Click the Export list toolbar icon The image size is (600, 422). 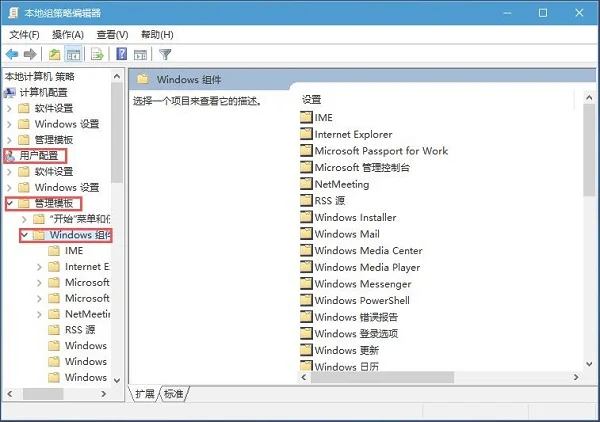(97, 55)
